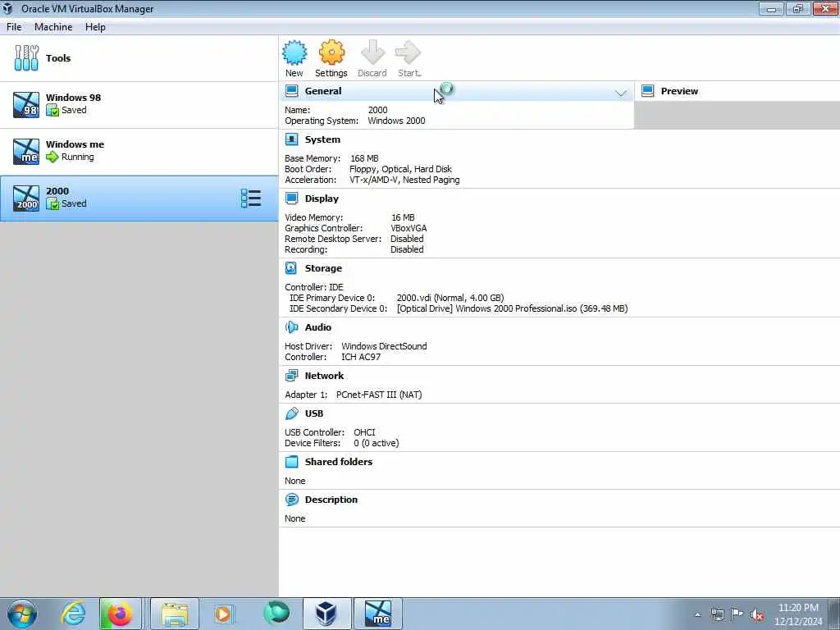The image size is (840, 630).
Task: Click the Action Center flag tray icon
Action: [x=737, y=614]
